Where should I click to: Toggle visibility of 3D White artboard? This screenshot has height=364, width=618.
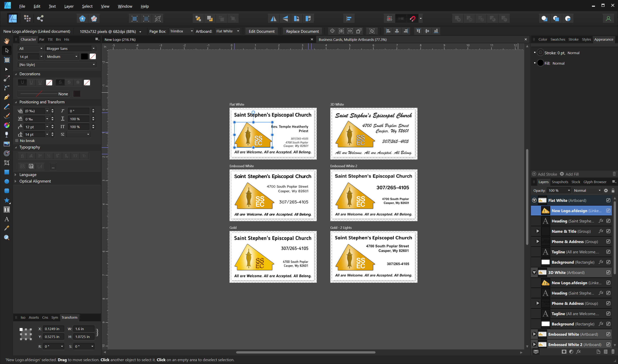pos(608,272)
